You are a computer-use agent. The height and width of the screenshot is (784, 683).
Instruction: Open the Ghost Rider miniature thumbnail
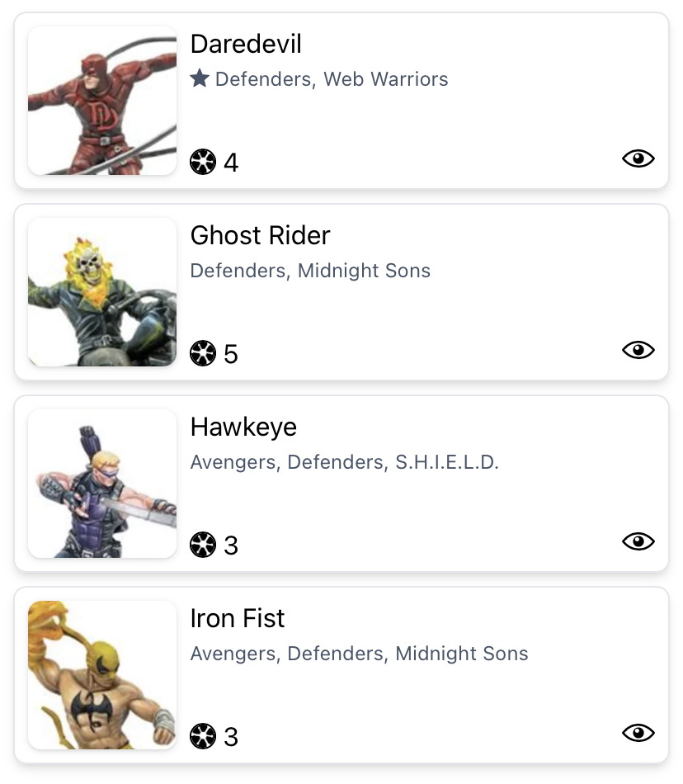[102, 292]
